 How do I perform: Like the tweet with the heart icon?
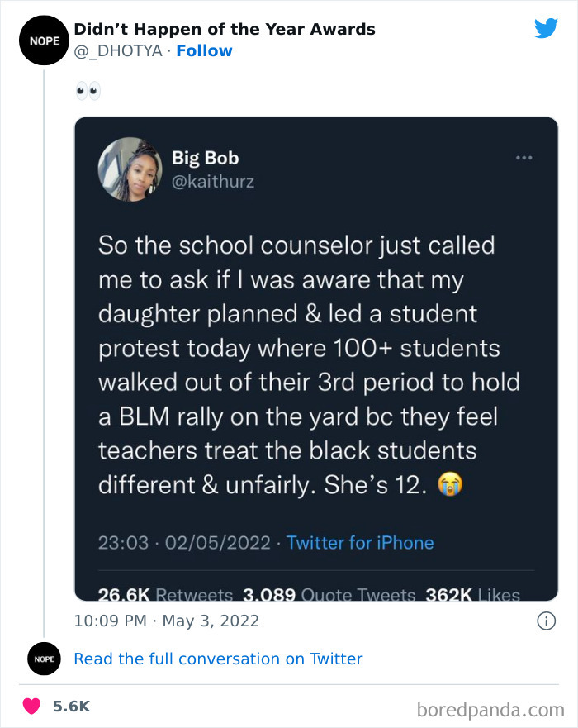click(x=31, y=707)
